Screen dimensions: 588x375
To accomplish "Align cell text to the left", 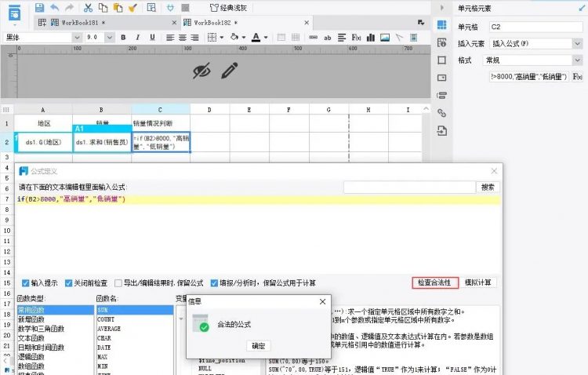I will coord(170,37).
